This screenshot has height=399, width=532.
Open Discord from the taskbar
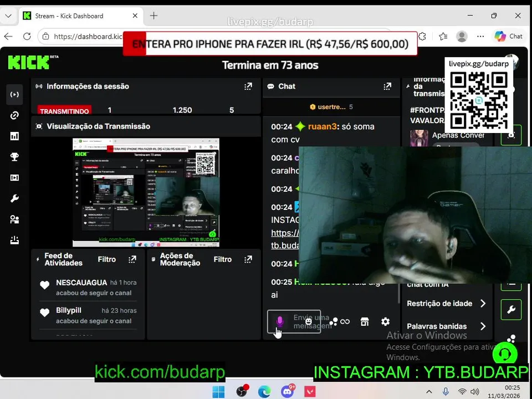tap(287, 392)
